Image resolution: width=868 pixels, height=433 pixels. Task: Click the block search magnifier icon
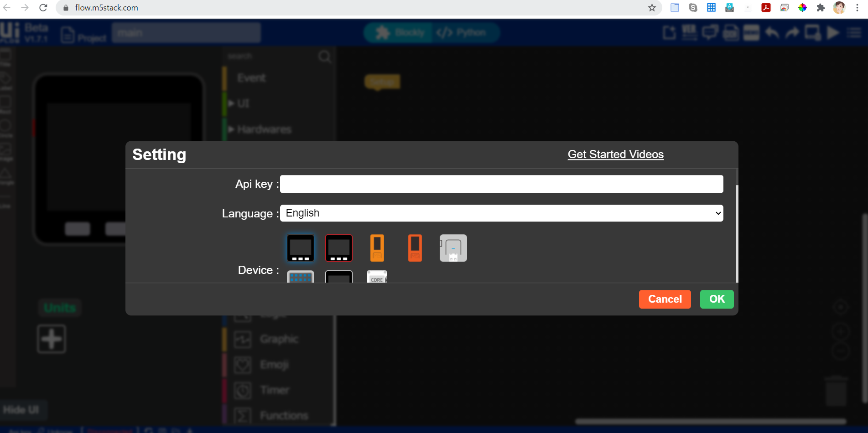tap(325, 57)
